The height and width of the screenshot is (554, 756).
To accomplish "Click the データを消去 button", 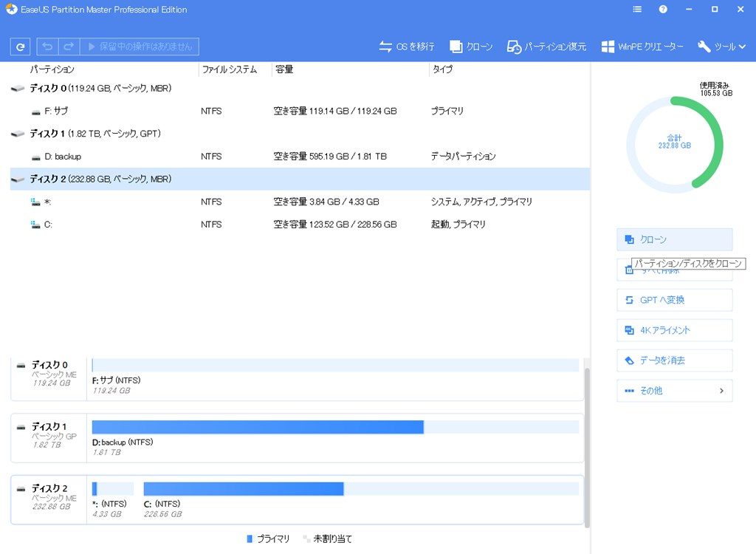I will coord(675,360).
